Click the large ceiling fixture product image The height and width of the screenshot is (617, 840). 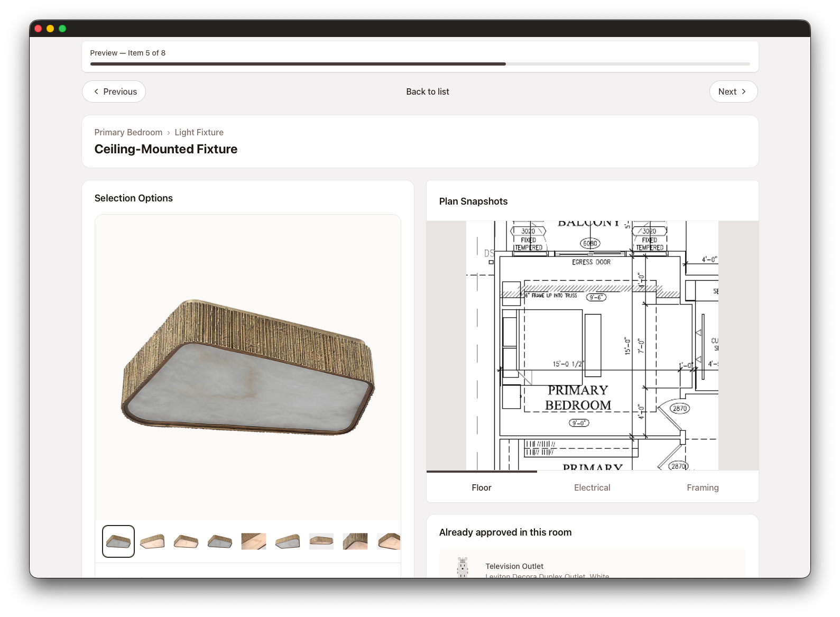point(248,367)
